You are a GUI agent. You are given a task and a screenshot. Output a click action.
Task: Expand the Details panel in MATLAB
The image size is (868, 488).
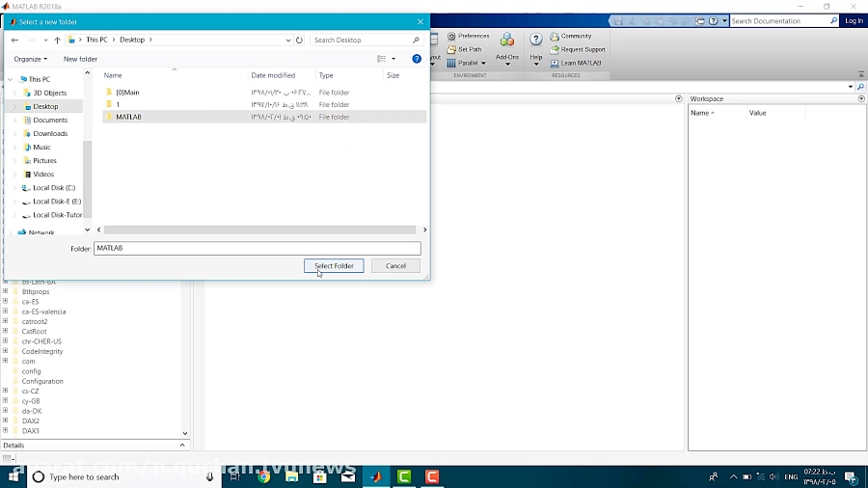click(182, 446)
